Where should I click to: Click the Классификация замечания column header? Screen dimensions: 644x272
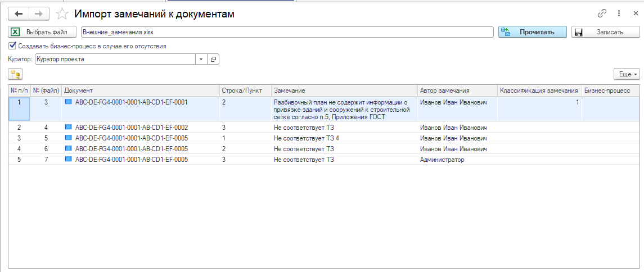538,90
